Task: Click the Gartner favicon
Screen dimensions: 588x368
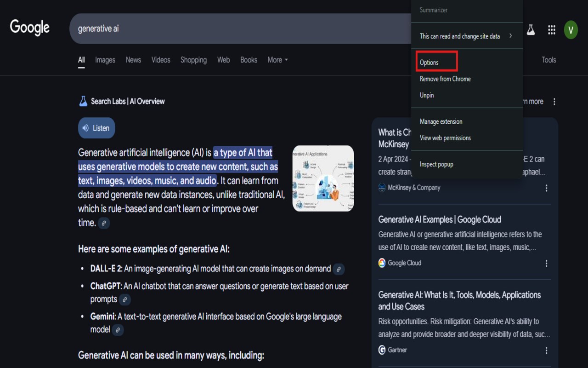Action: 382,350
